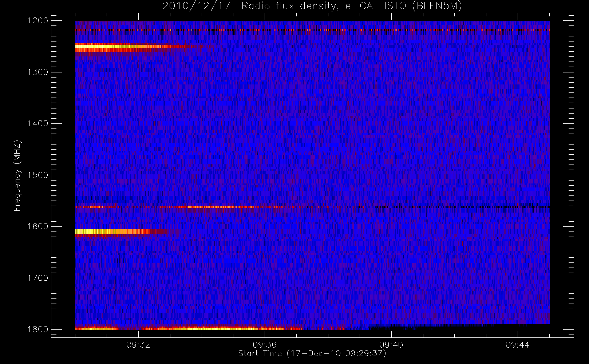Viewport: 589px width, 364px height.
Task: Click the bright yellow emission band near 1610 MHz
Action: (x=122, y=232)
